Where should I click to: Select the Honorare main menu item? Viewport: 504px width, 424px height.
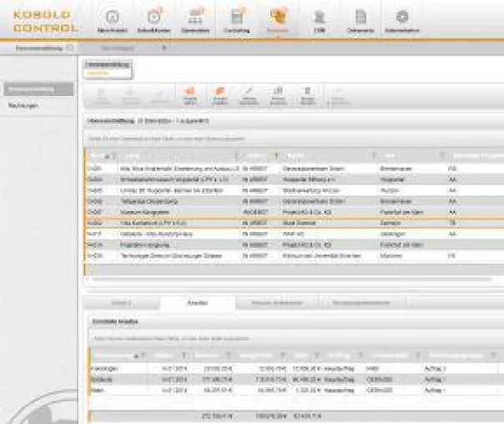[278, 19]
